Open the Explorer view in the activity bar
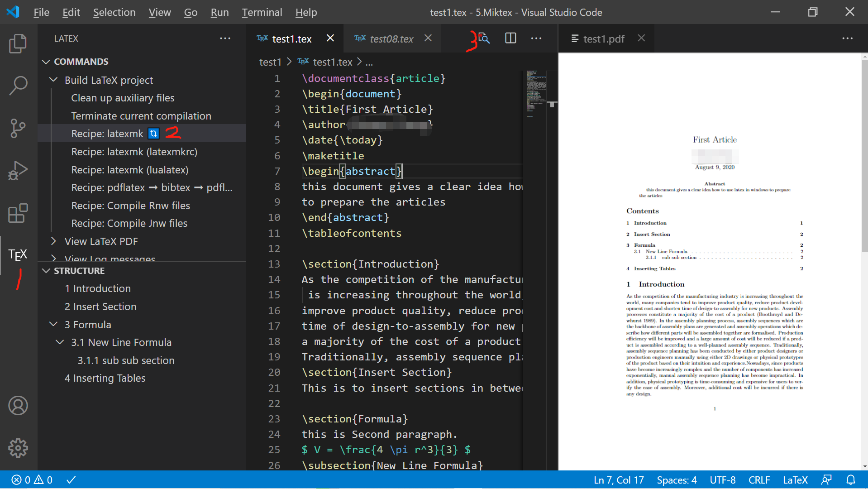 tap(18, 43)
